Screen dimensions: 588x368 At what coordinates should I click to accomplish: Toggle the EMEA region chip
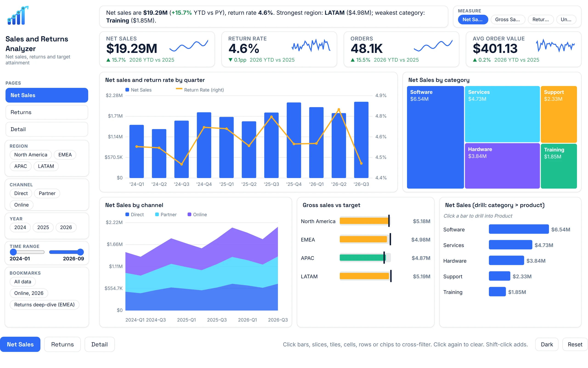coord(65,155)
